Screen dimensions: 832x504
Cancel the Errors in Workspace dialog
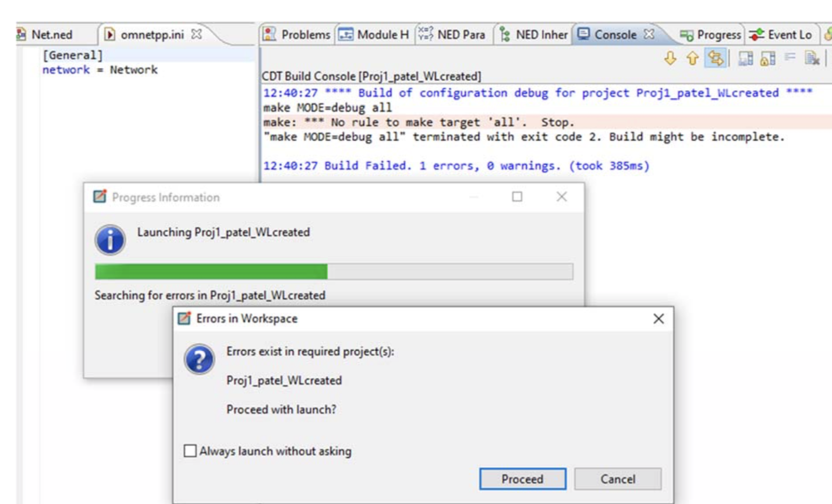(x=618, y=479)
